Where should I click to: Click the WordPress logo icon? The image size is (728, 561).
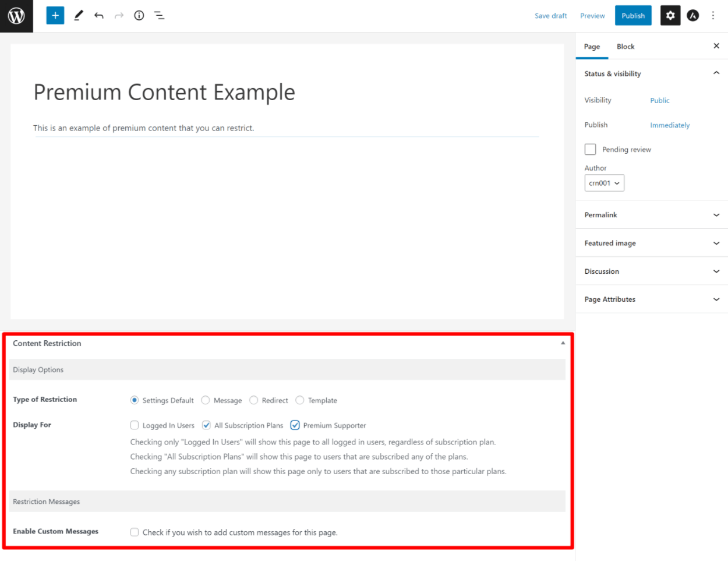point(16,16)
